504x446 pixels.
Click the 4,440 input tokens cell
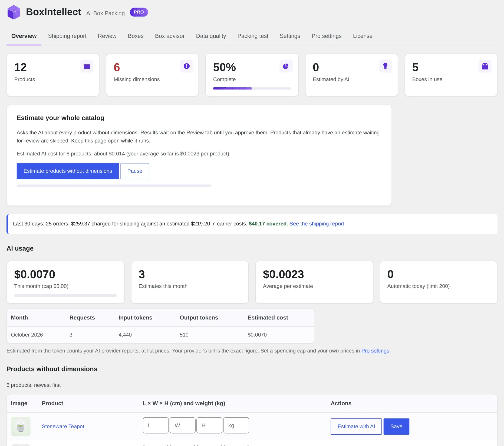pos(125,335)
